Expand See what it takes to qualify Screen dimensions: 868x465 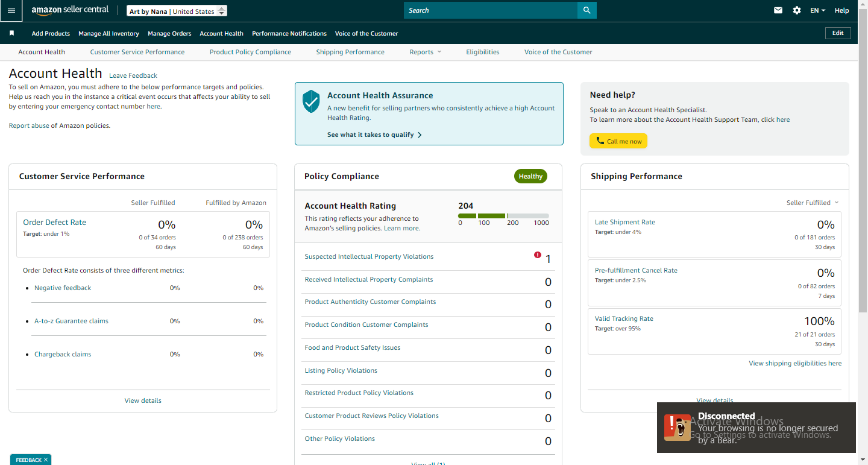[x=374, y=134]
